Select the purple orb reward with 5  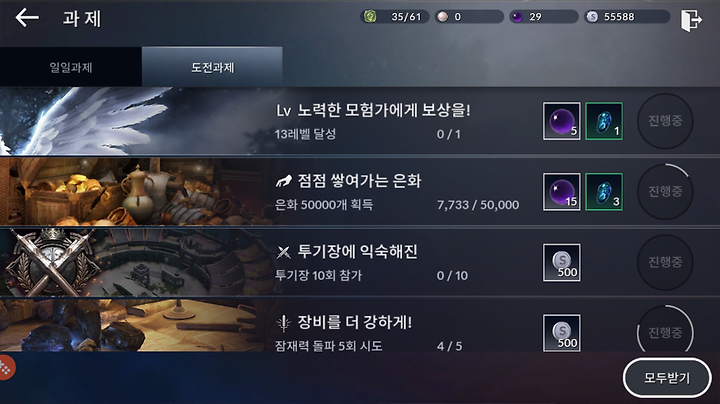[562, 121]
